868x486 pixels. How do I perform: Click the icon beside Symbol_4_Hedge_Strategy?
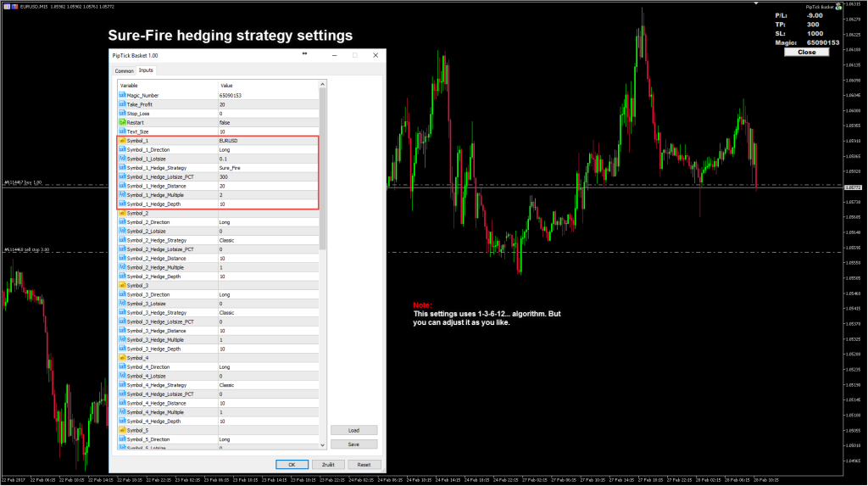122,385
